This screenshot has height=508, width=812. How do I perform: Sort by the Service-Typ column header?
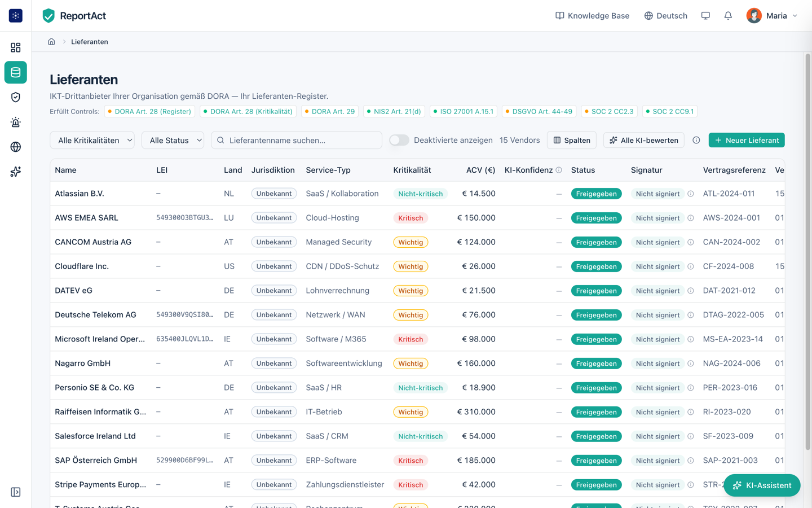(x=328, y=170)
